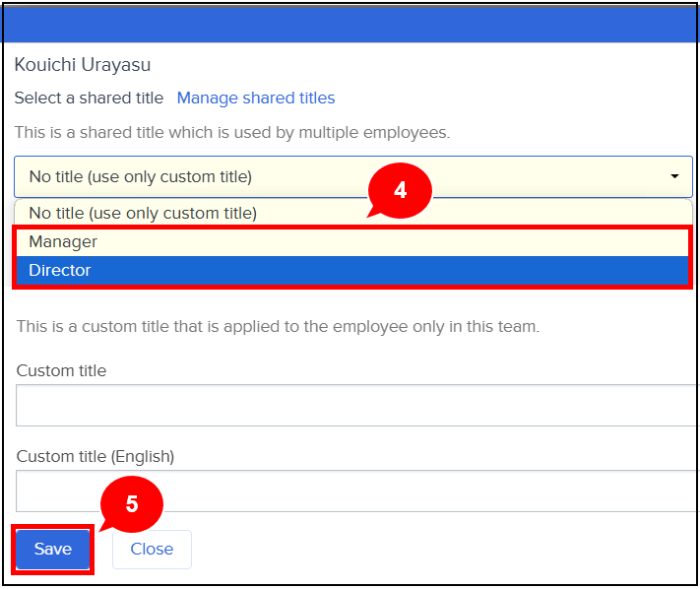Click the "Custom title" field label
Image resolution: width=700 pixels, height=589 pixels.
coord(61,370)
